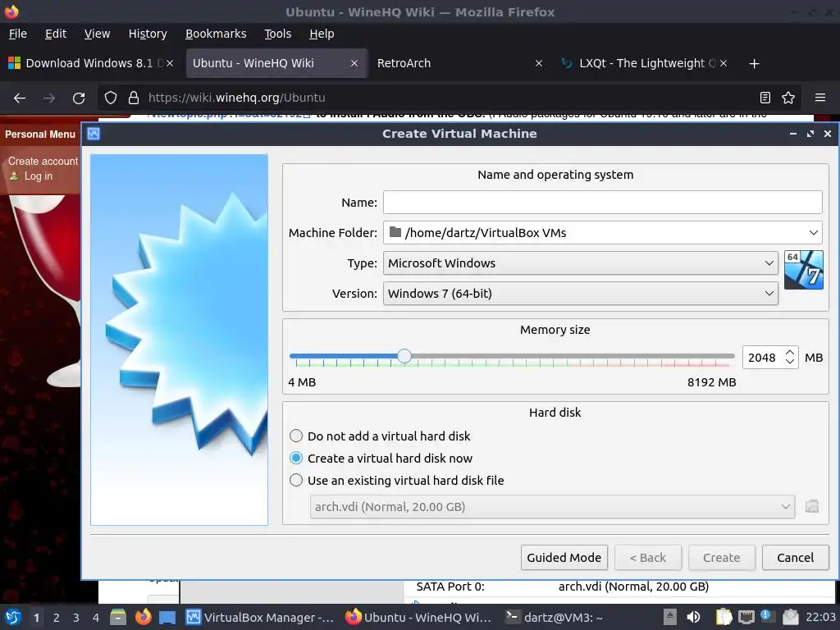Click the show desktop icon in taskbar
840x630 pixels.
tap(167, 618)
